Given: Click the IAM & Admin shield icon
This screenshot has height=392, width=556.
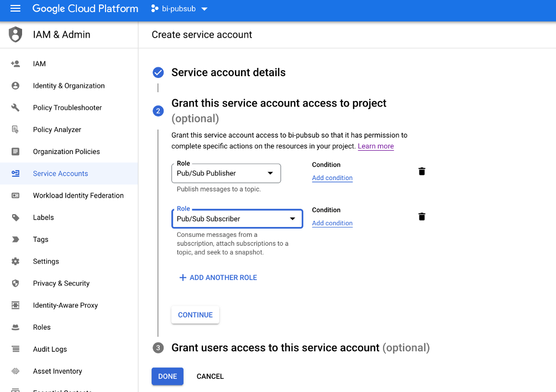Looking at the screenshot, I should pos(15,34).
